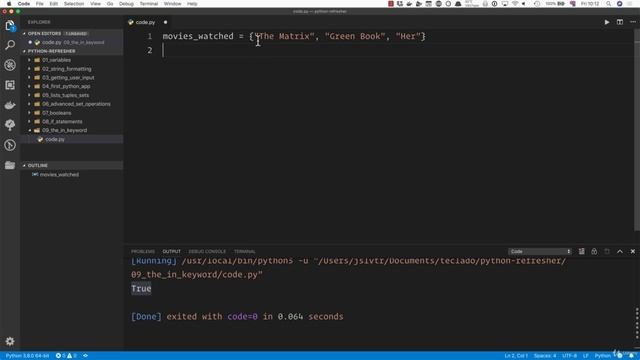Screen dimensions: 640x360
Task: Click the unsaved dot on code.py tab
Action: [x=165, y=22]
